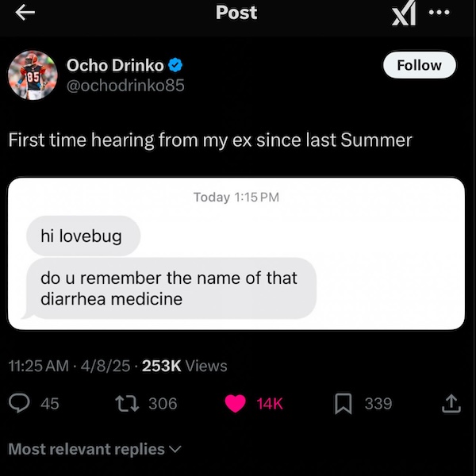Open the attached text message screenshot

click(x=236, y=253)
